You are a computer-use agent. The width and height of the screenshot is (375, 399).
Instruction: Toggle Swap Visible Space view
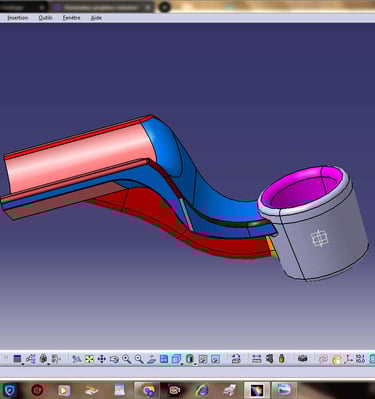tap(215, 359)
